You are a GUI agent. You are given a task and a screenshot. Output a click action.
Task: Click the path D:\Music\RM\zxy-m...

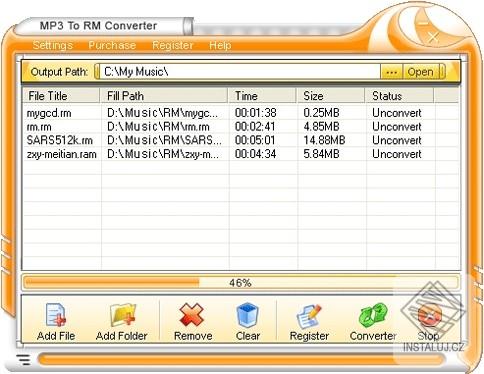point(163,154)
